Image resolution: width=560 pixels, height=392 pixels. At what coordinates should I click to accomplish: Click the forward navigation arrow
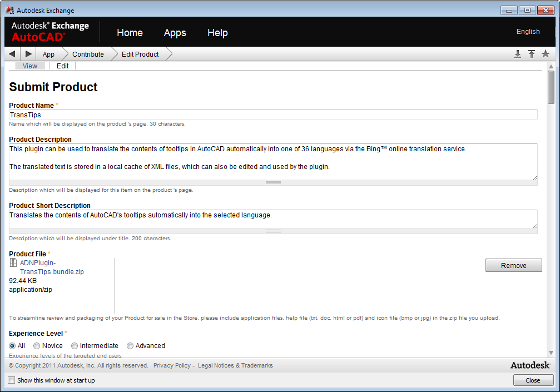tap(28, 54)
